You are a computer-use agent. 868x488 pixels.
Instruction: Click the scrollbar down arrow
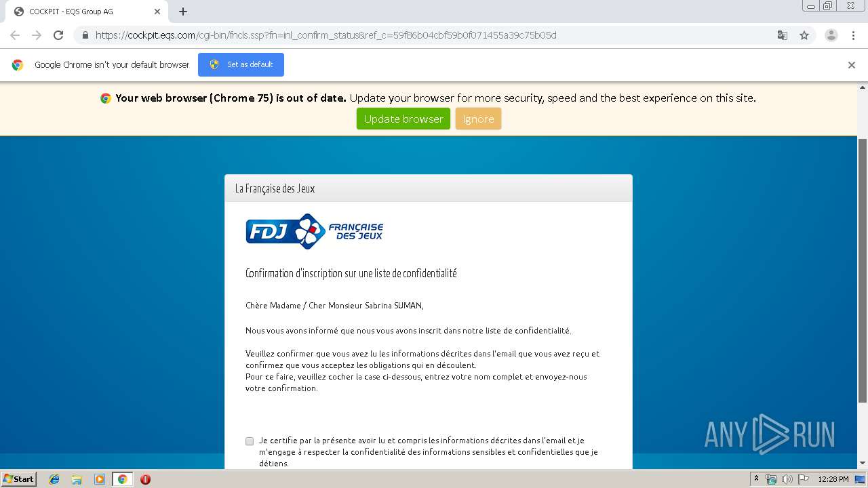(863, 464)
